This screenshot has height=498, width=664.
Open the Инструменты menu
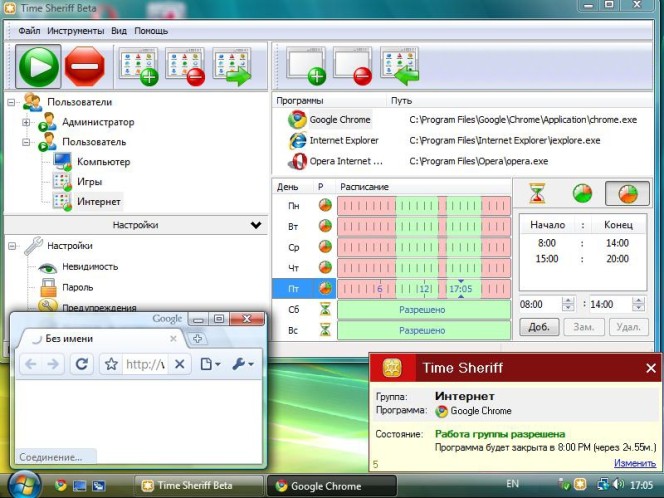[x=75, y=31]
